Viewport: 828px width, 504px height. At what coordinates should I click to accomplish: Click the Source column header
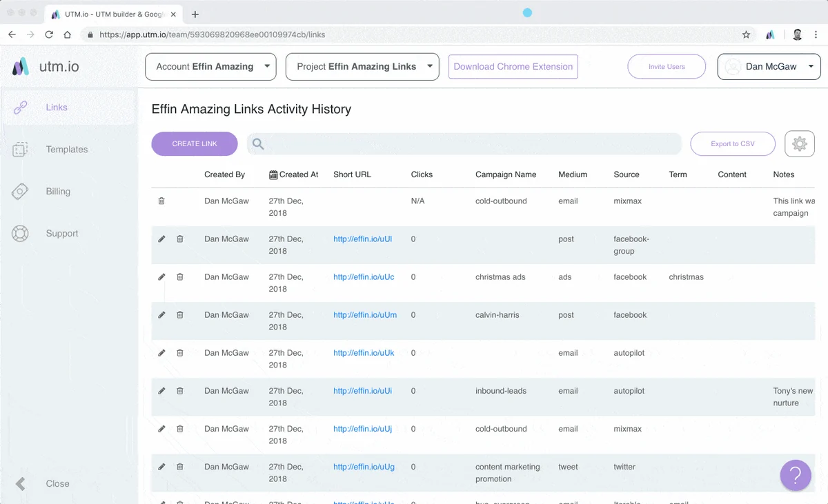[x=627, y=175]
